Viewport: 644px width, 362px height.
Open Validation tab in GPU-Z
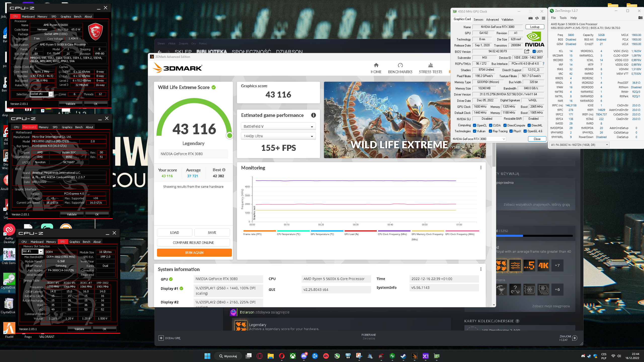[x=507, y=19]
